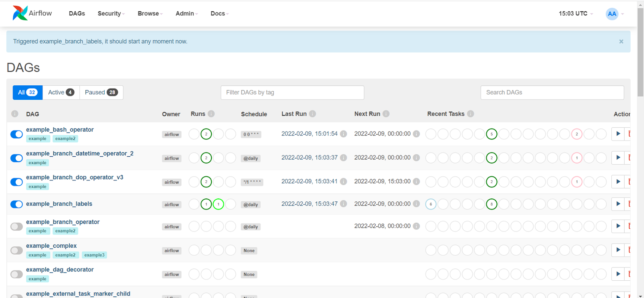Open example_branch_datetime_operator_2 DAG link
This screenshot has height=298, width=644.
(x=80, y=153)
